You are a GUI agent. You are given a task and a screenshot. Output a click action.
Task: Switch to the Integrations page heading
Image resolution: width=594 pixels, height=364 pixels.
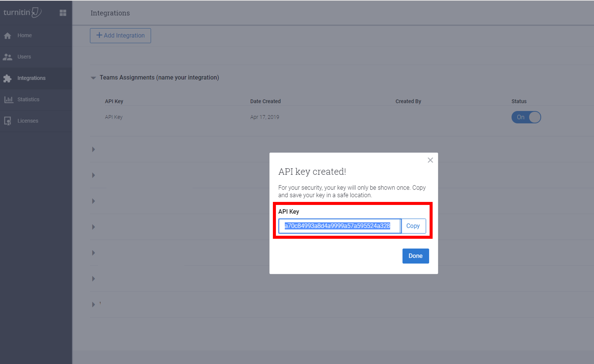point(110,13)
